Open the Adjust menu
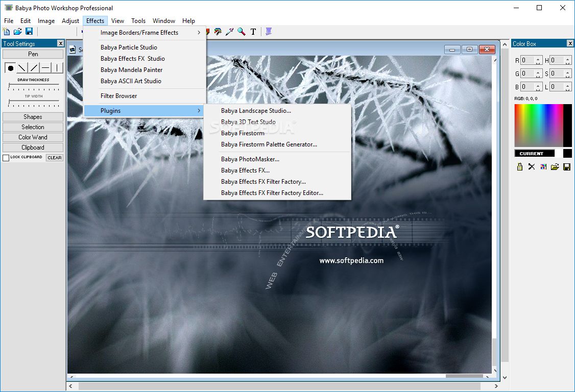This screenshot has height=392, width=575. pos(70,21)
